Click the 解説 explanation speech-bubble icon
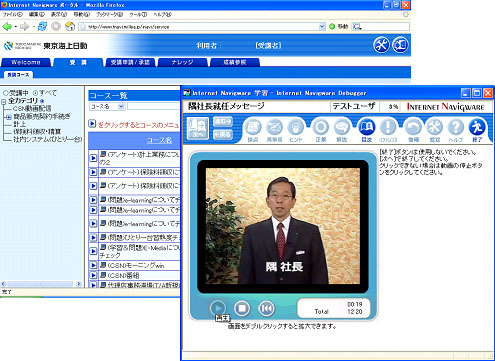The height and width of the screenshot is (361, 495). pos(342,127)
